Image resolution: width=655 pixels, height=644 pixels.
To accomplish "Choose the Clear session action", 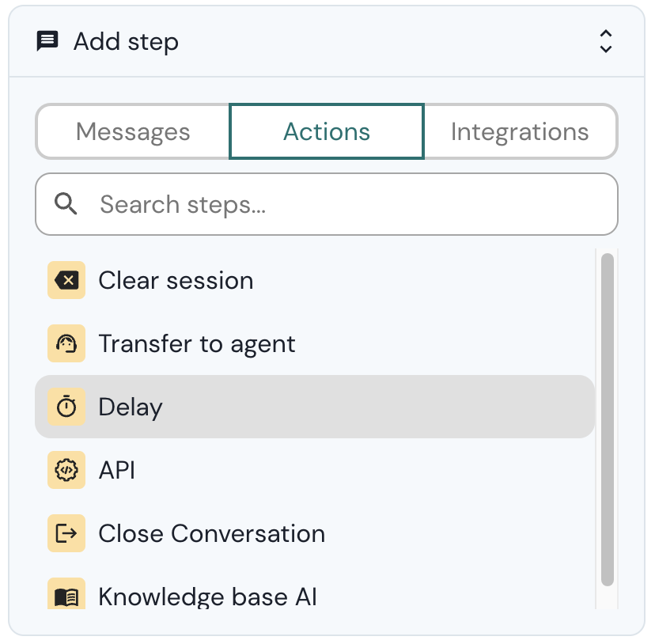I will click(176, 280).
